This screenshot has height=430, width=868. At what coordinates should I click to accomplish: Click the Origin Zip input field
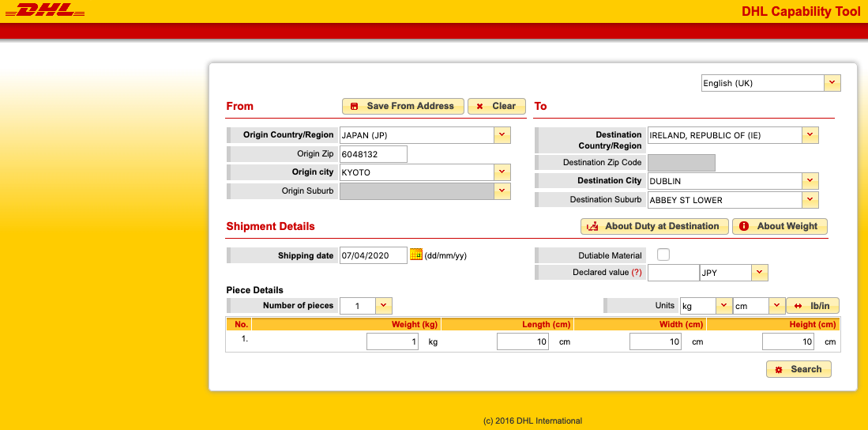click(x=374, y=154)
